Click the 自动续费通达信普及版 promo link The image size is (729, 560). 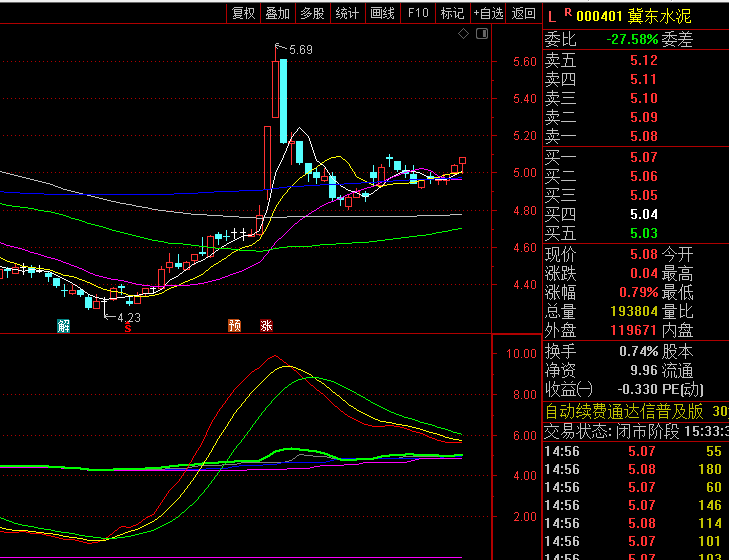tap(623, 411)
